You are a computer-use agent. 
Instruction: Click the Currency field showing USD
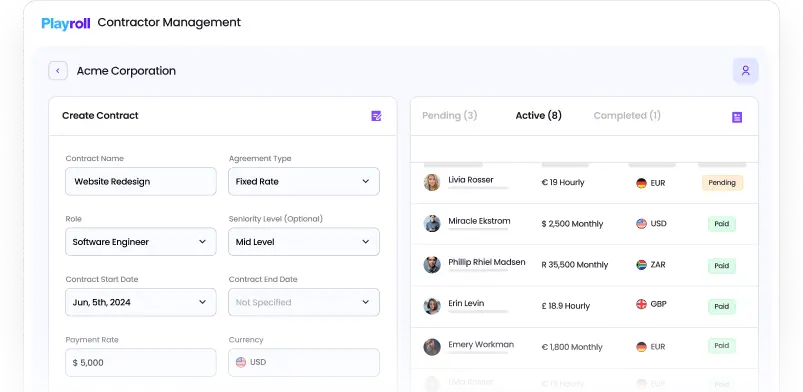click(x=304, y=363)
